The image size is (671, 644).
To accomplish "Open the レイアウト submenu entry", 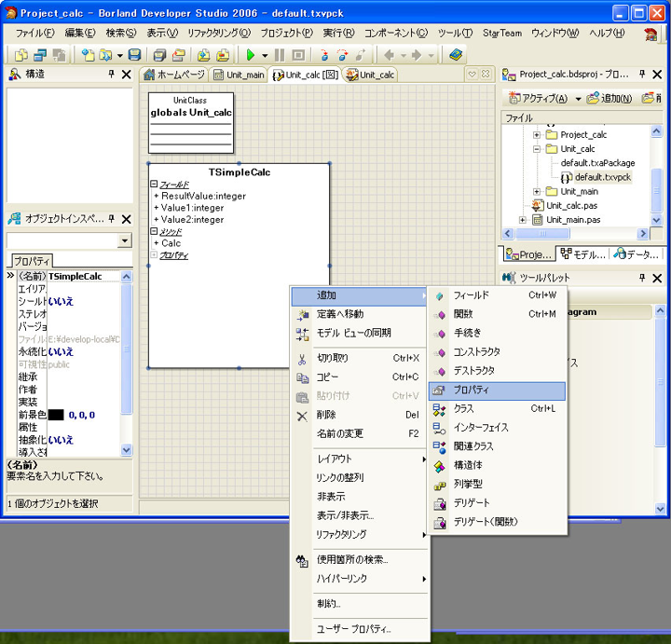I will [360, 459].
